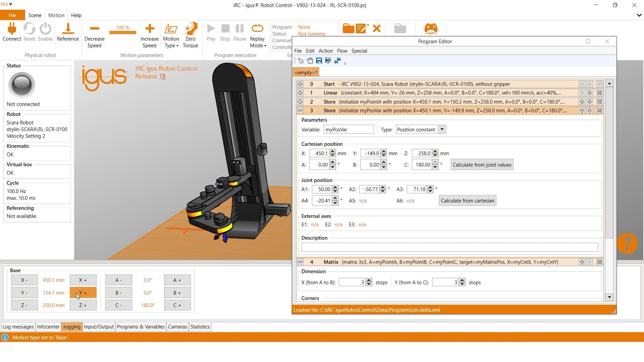Click the Reference robot icon

(68, 29)
